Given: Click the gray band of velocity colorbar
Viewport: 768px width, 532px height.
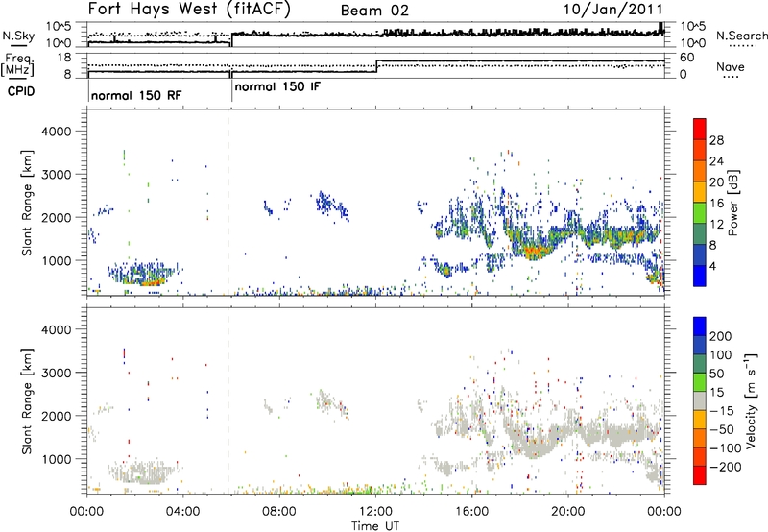Looking at the screenshot, I should [700, 400].
